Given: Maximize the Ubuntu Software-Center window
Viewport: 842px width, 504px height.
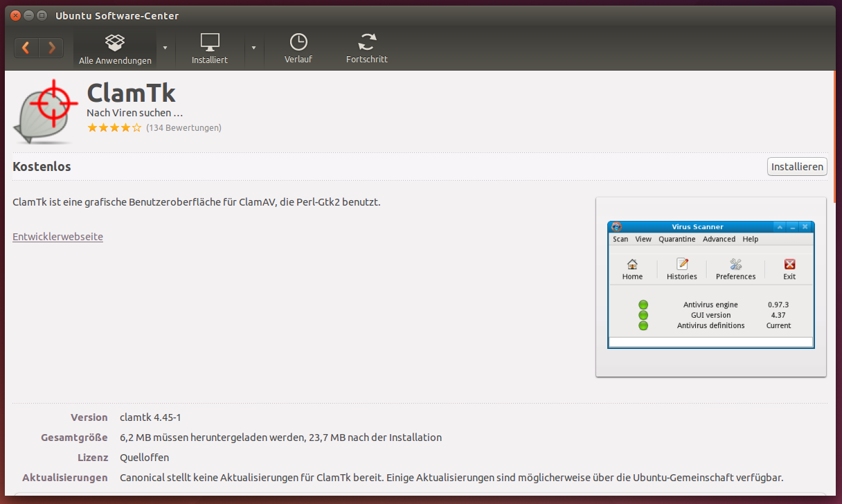Looking at the screenshot, I should click(x=42, y=15).
